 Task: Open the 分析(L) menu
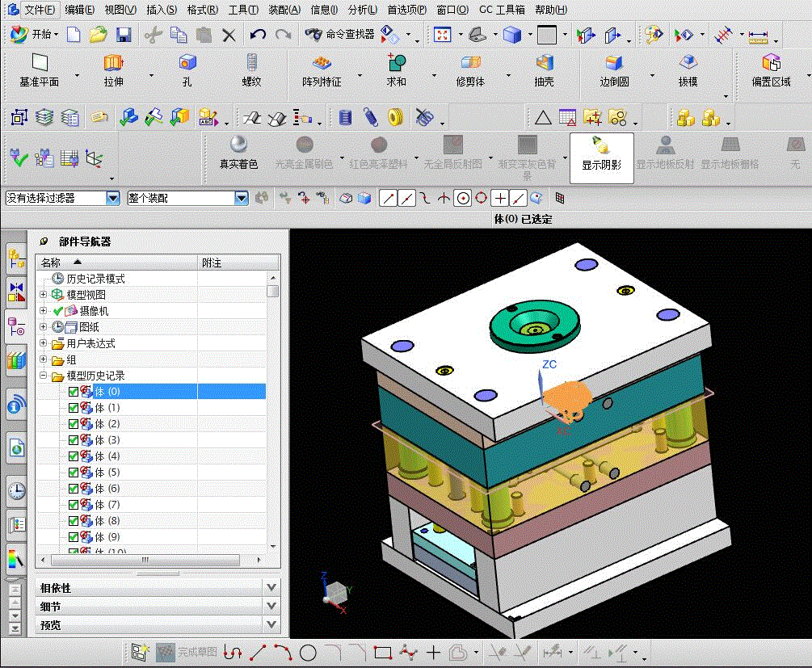(363, 10)
